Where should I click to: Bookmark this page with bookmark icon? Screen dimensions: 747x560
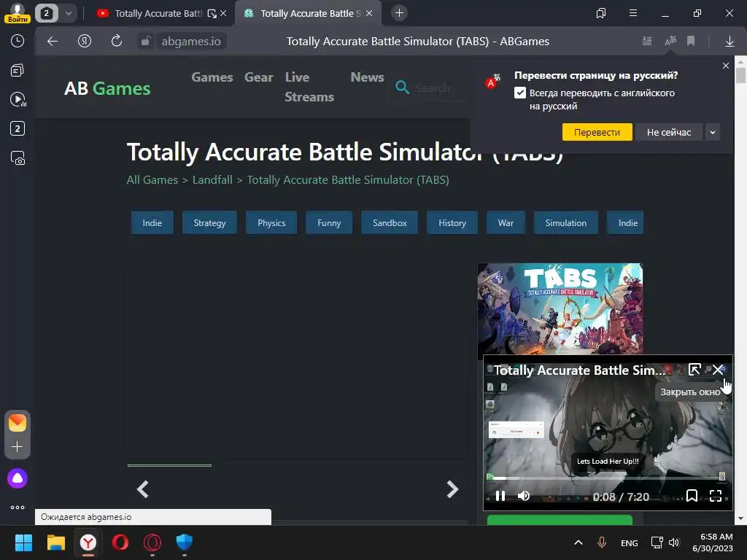[x=691, y=42]
